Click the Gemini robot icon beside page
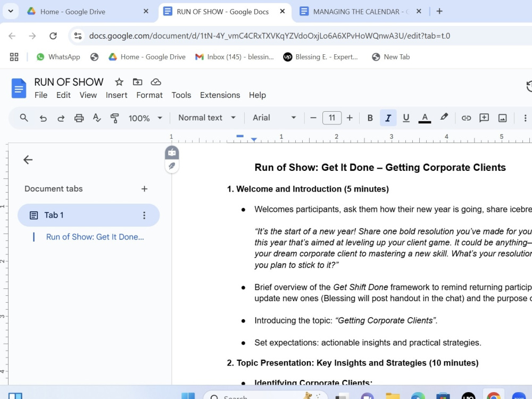 pos(172,153)
